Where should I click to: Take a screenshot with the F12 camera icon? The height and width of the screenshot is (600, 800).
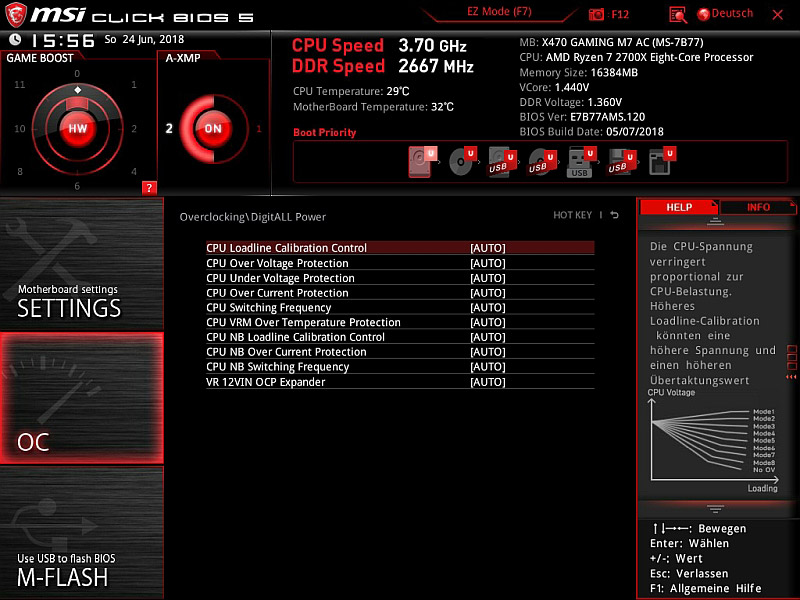[596, 14]
